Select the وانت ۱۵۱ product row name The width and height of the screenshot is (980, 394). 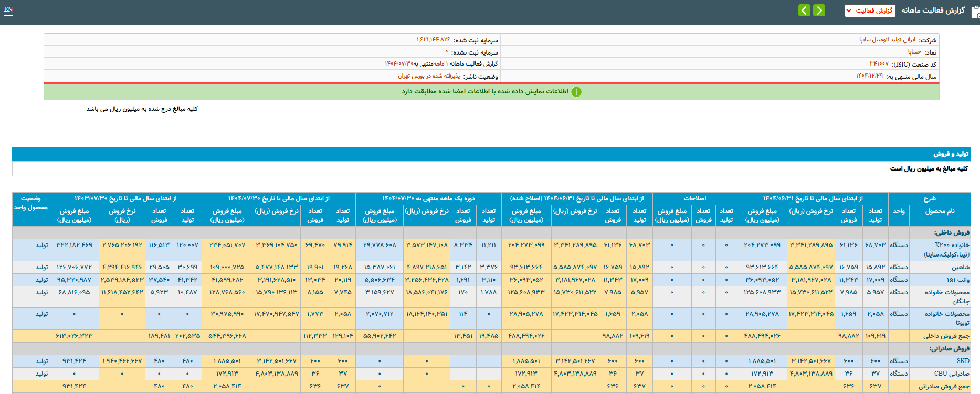pos(957,280)
